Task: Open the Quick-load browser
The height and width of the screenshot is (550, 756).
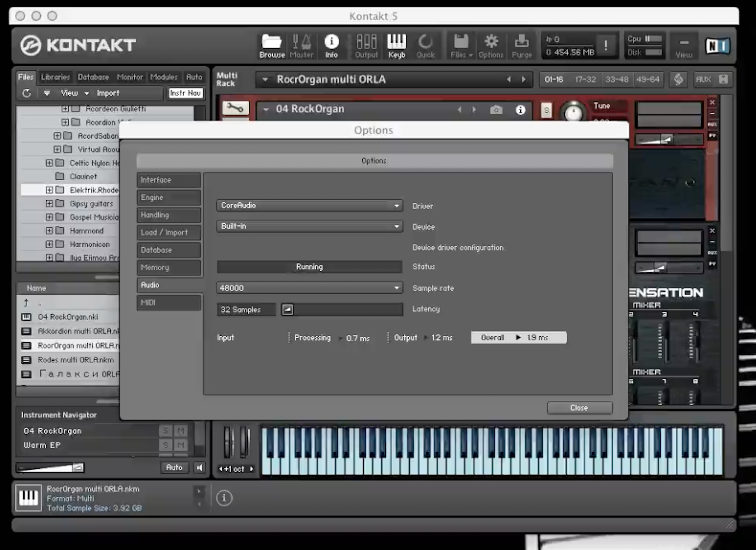Action: 425,46
